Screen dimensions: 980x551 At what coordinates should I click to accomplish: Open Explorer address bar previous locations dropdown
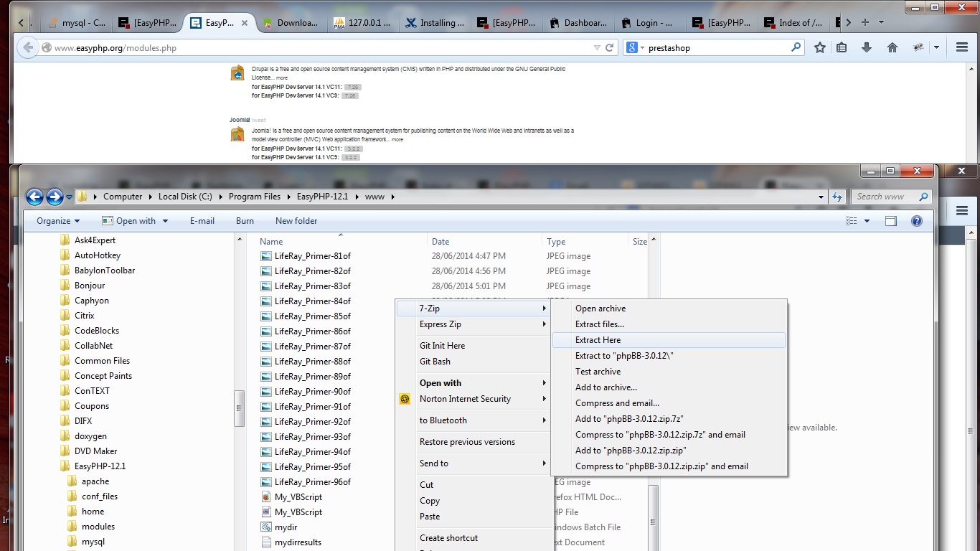[x=821, y=197]
